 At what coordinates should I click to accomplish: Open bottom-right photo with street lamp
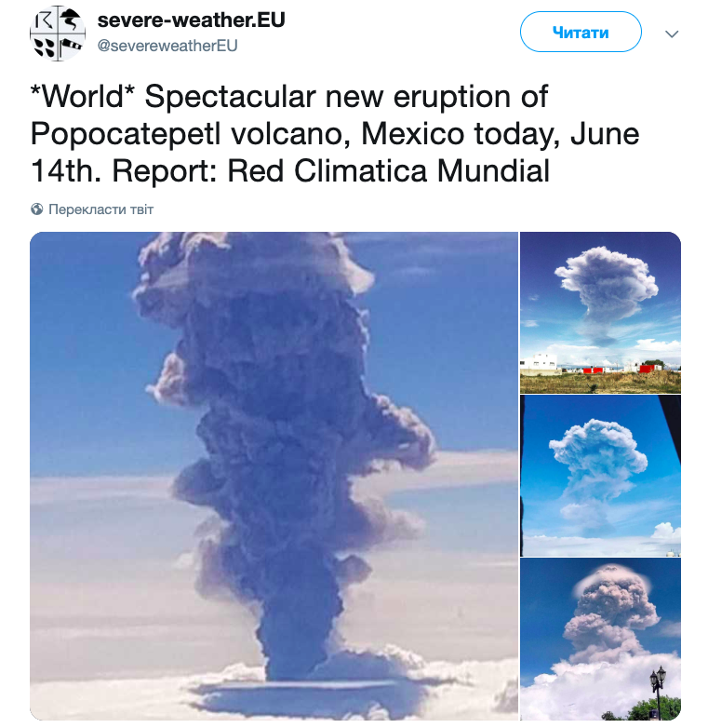(x=600, y=639)
